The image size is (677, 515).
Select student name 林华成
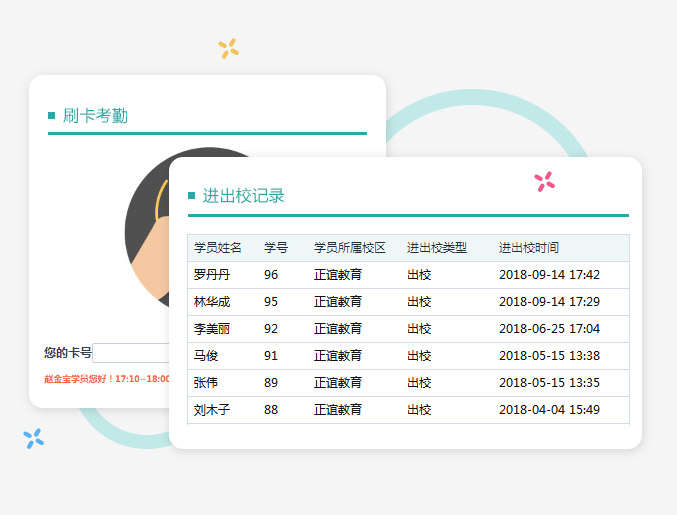coord(212,302)
